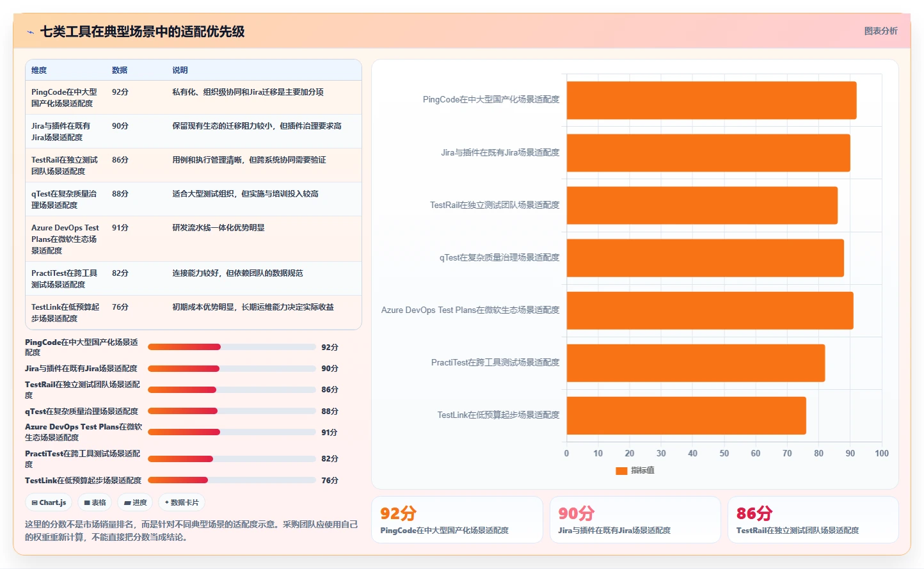The image size is (924, 569).
Task: Click chart axis label TestLink在低预算起步场景适配度
Action: click(x=498, y=415)
